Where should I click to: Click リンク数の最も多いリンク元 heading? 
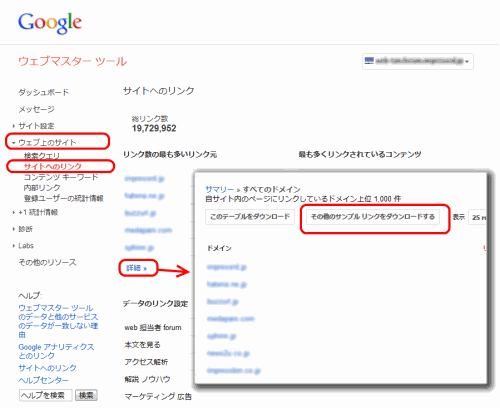170,154
